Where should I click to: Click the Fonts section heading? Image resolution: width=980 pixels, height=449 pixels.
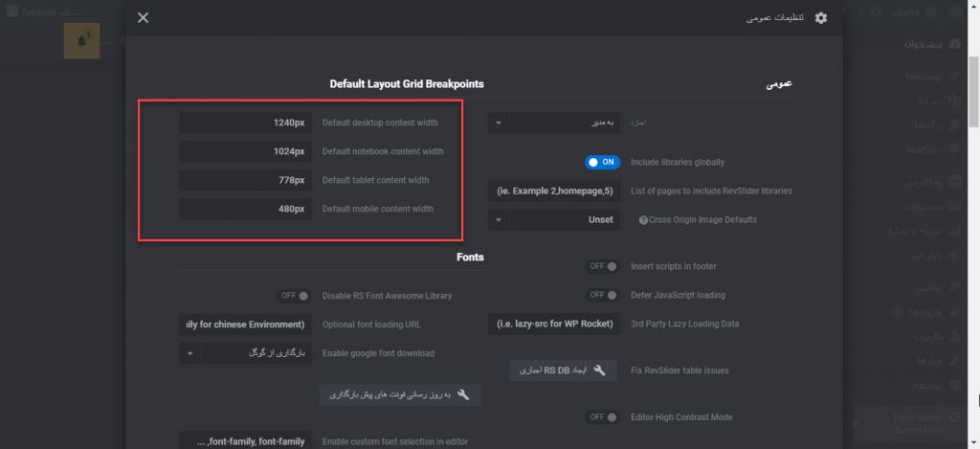[470, 257]
